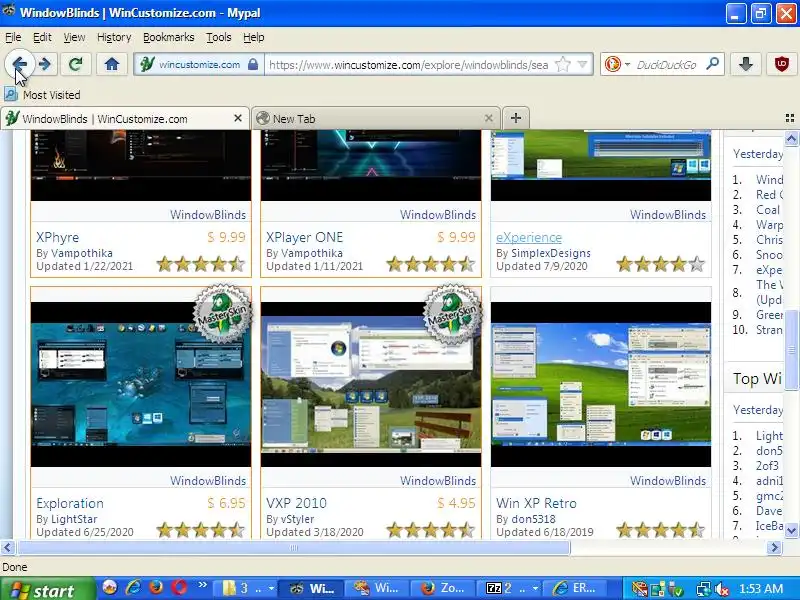800x600 pixels.
Task: Open the VXP 2010 skin link
Action: click(x=296, y=503)
